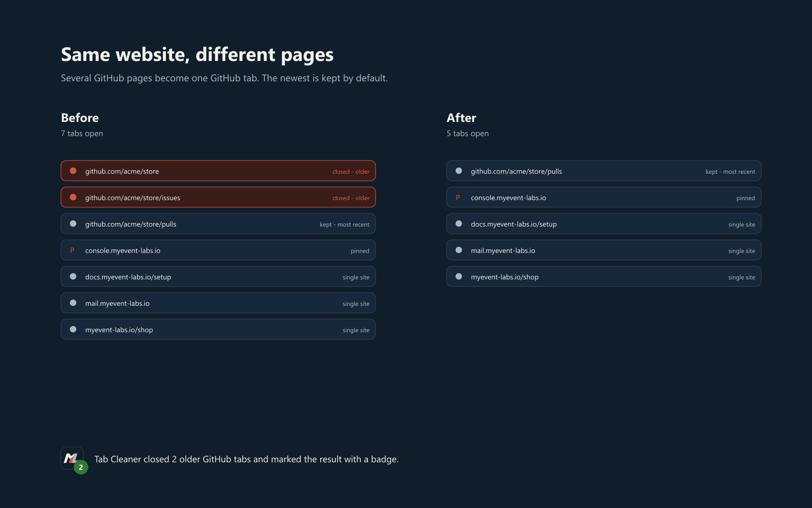The width and height of the screenshot is (812, 508).
Task: Click favicon dot of Before mail.myevent-labs.io
Action: (73, 303)
